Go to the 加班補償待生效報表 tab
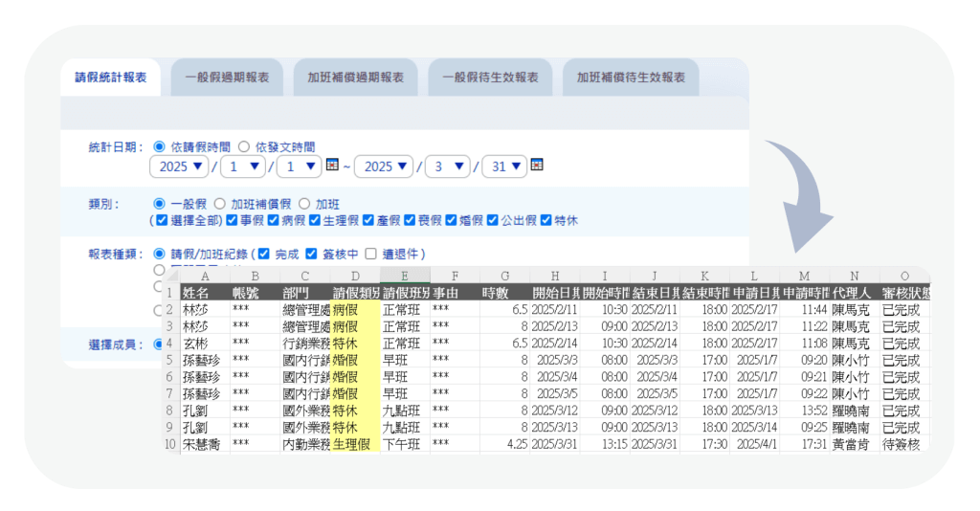This screenshot has width=980, height=511. tap(631, 78)
